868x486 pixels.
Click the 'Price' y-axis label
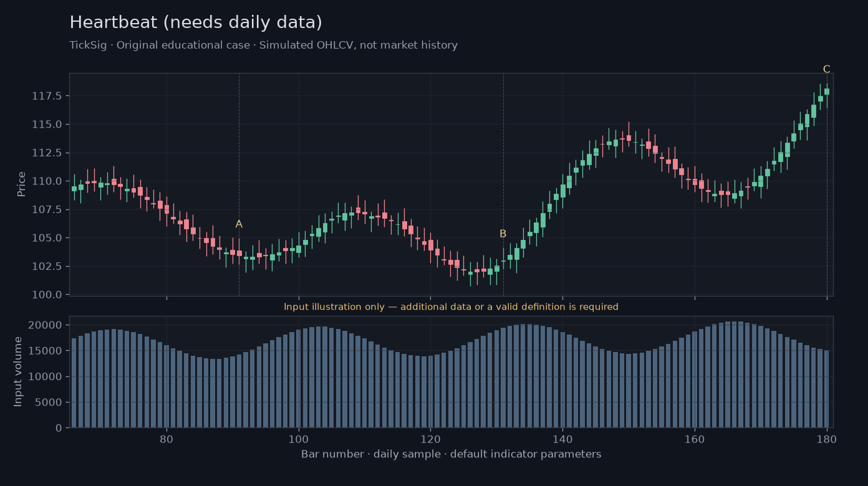click(22, 184)
